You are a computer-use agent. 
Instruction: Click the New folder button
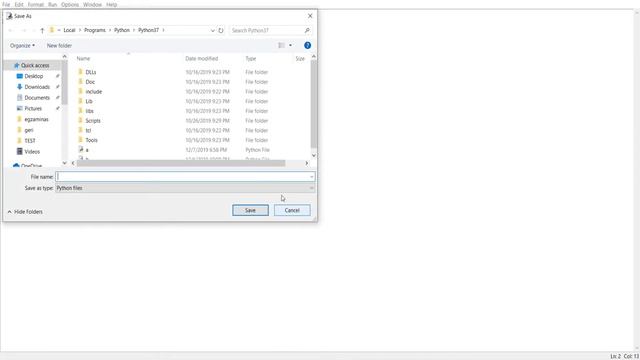tap(59, 46)
